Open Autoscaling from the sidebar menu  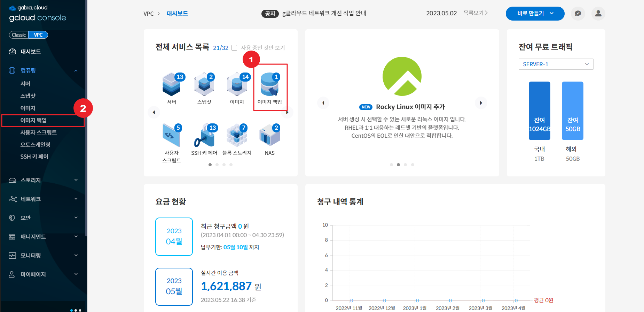[35, 144]
